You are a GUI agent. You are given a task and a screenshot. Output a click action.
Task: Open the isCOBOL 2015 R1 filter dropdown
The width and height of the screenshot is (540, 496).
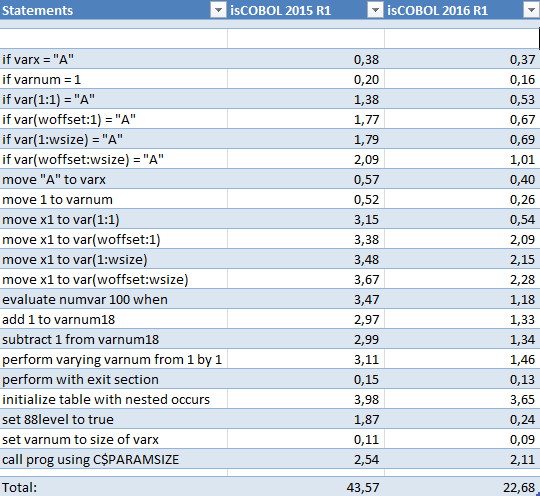(375, 10)
